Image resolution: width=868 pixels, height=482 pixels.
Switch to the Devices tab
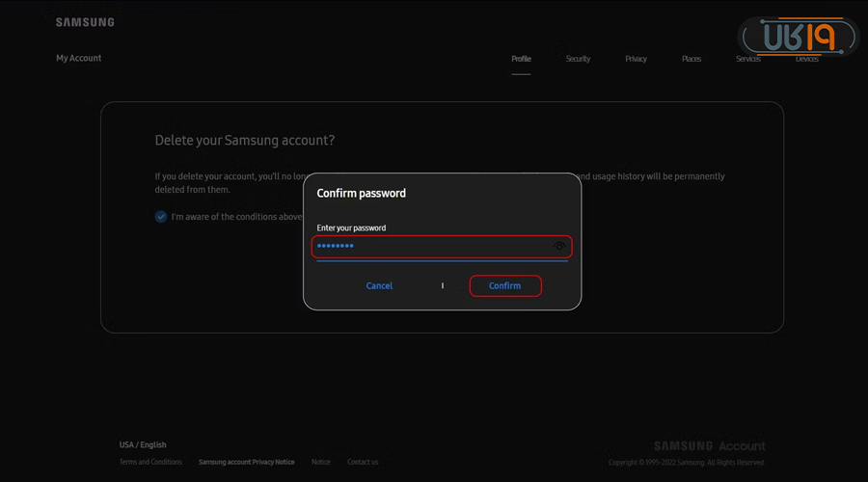click(806, 59)
